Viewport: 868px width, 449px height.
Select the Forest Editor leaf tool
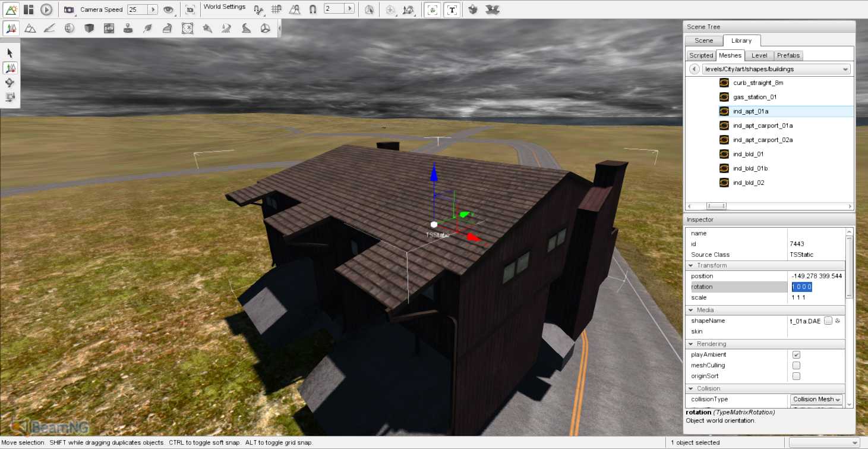click(x=148, y=28)
